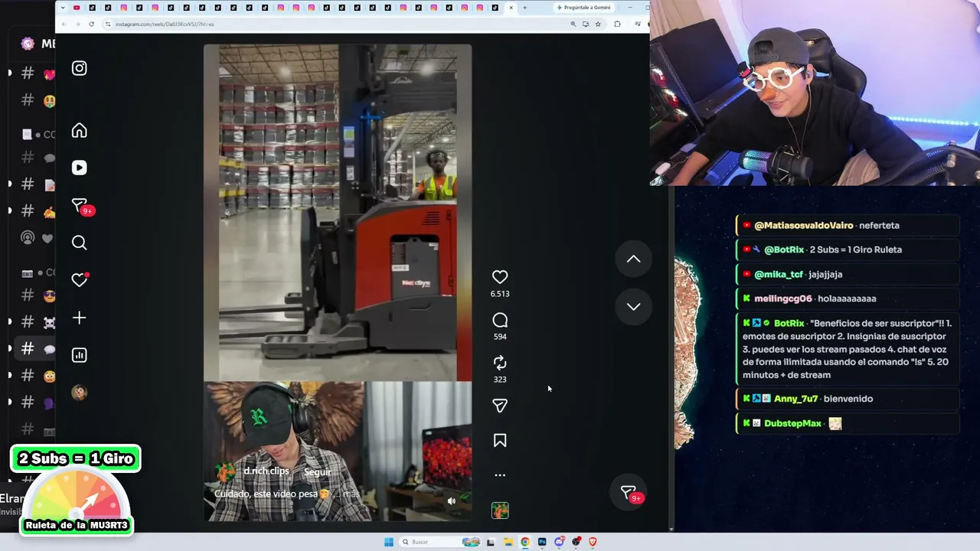The height and width of the screenshot is (551, 980).
Task: Click DubstepMax chat username
Action: [x=792, y=423]
